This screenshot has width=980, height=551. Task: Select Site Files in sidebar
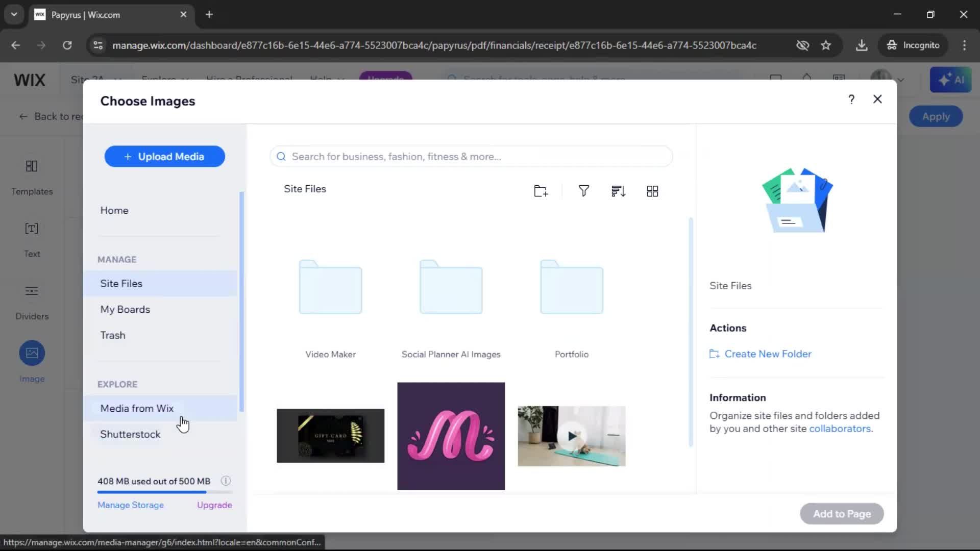pyautogui.click(x=160, y=284)
